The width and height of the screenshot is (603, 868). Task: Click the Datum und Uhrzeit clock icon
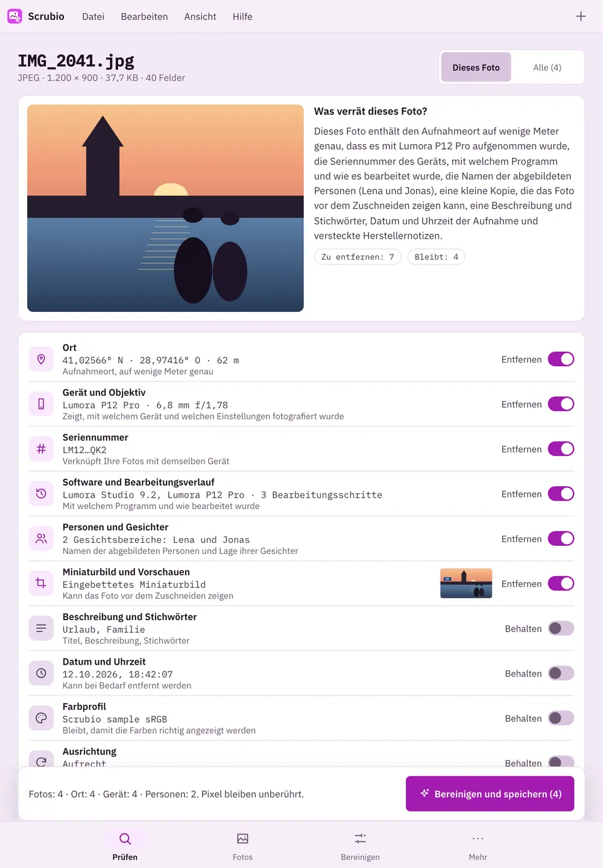41,673
